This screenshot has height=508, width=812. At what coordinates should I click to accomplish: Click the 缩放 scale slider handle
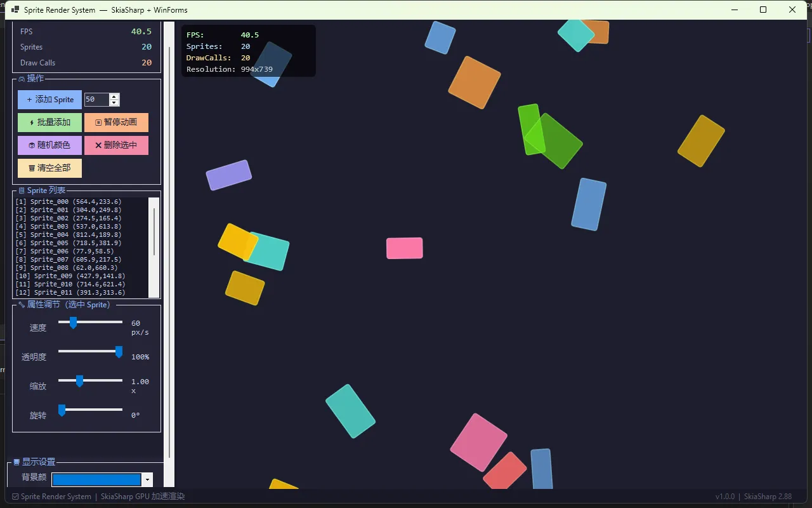(79, 381)
